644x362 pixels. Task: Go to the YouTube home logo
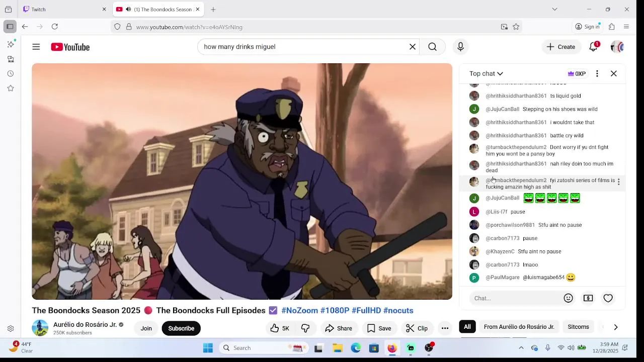[70, 47]
